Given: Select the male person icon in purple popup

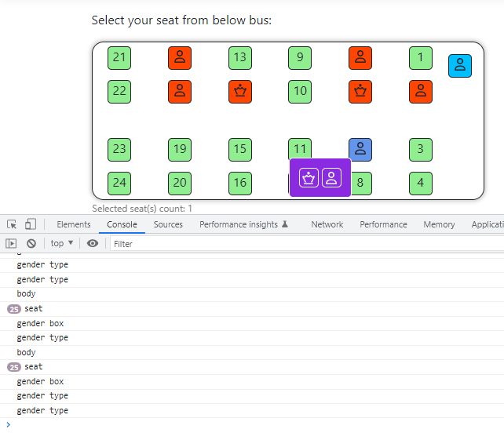Looking at the screenshot, I should tap(331, 177).
